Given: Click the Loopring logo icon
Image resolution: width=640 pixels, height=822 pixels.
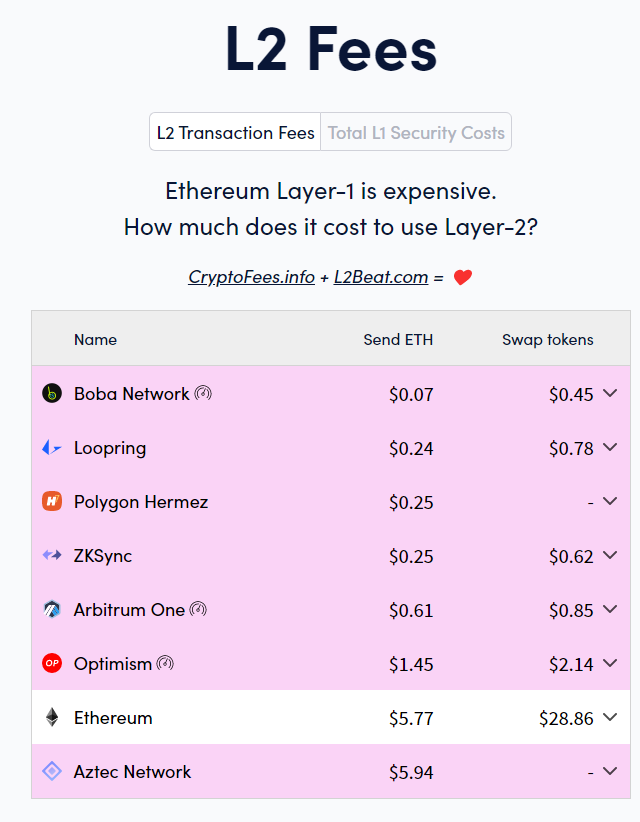Looking at the screenshot, I should (x=52, y=447).
